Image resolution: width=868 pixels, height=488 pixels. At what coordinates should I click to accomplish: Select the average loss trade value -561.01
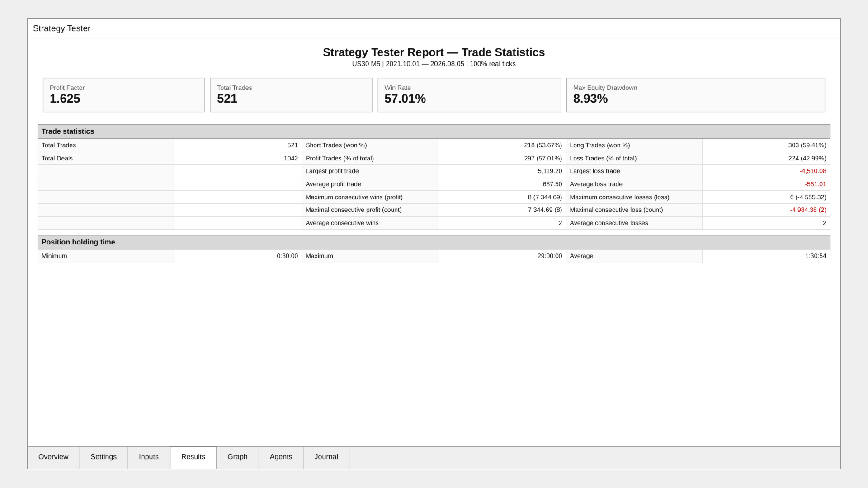click(x=816, y=184)
